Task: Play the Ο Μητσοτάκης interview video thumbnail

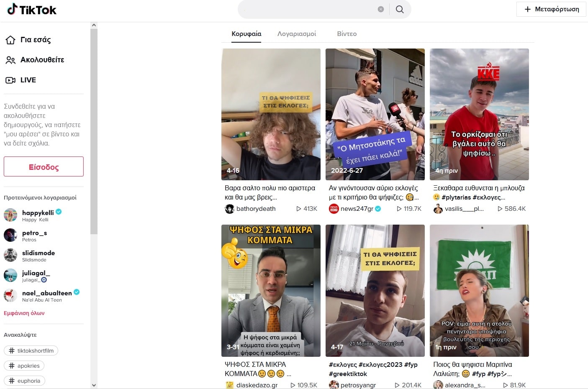Action: (x=375, y=114)
